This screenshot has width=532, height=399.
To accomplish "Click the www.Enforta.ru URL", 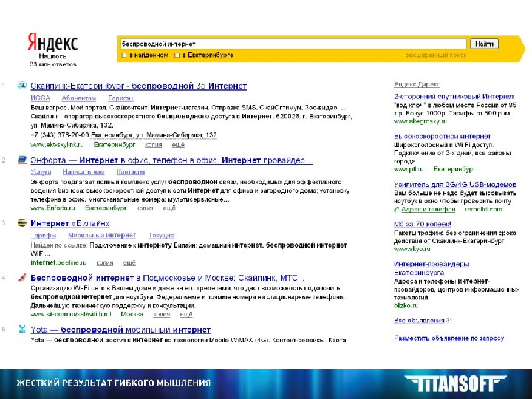I will [52, 208].
